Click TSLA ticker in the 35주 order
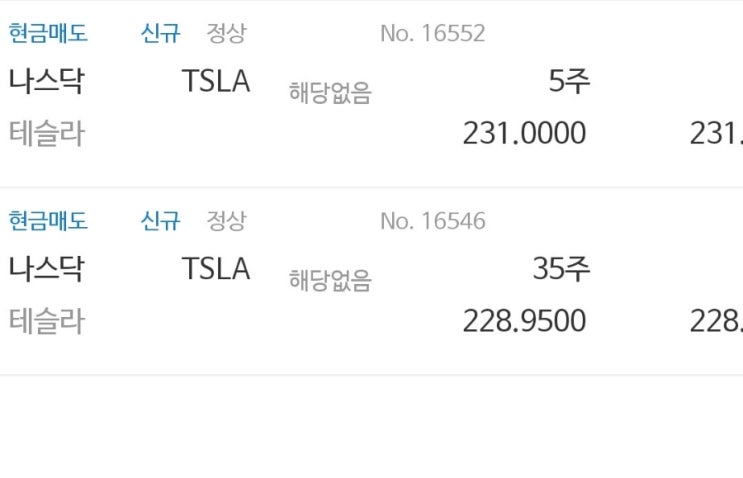Viewport: 743px width, 478px height. pyautogui.click(x=216, y=268)
